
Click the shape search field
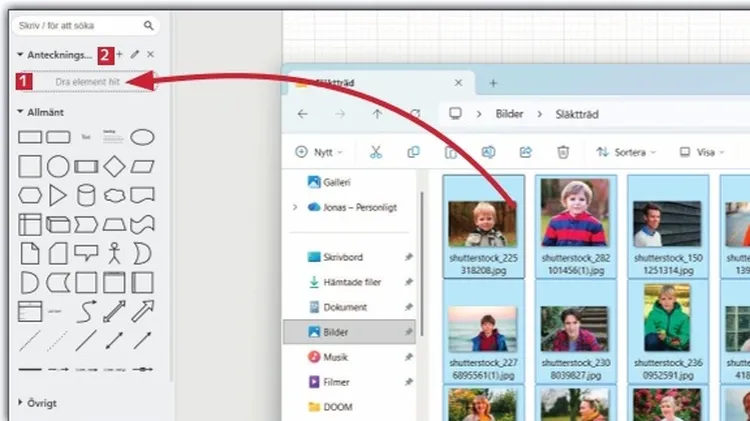click(80, 25)
